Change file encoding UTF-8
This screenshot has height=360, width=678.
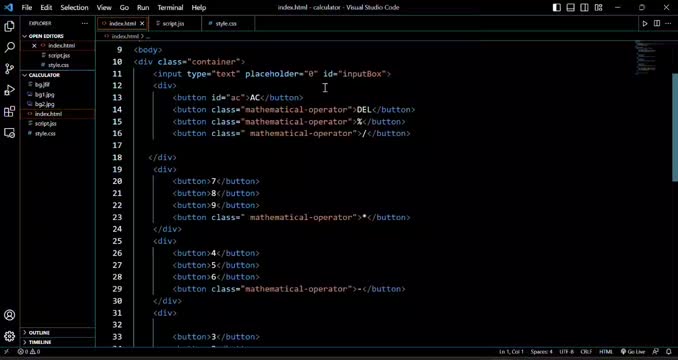[x=566, y=352]
